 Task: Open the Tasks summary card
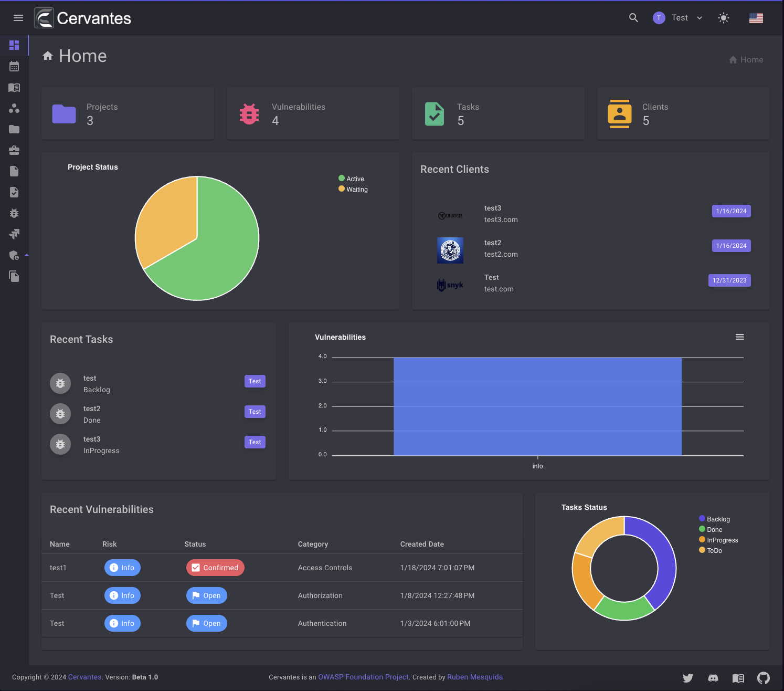(x=498, y=113)
